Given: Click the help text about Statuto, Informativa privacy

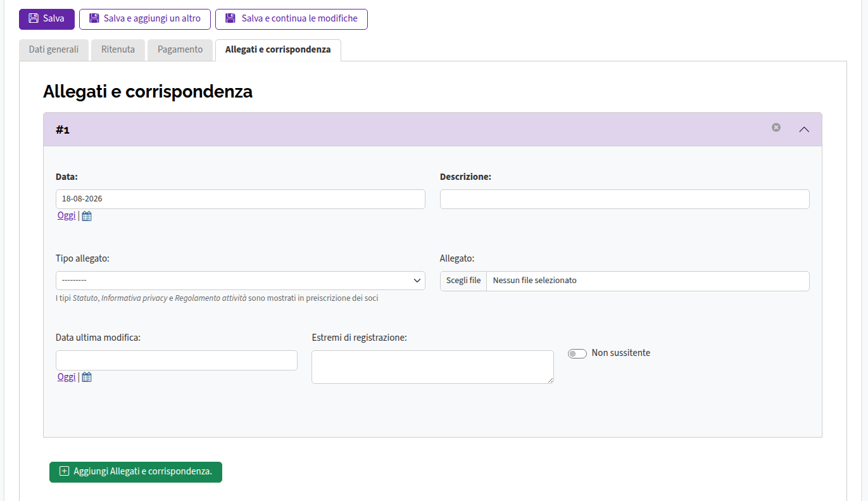Looking at the screenshot, I should pos(217,298).
